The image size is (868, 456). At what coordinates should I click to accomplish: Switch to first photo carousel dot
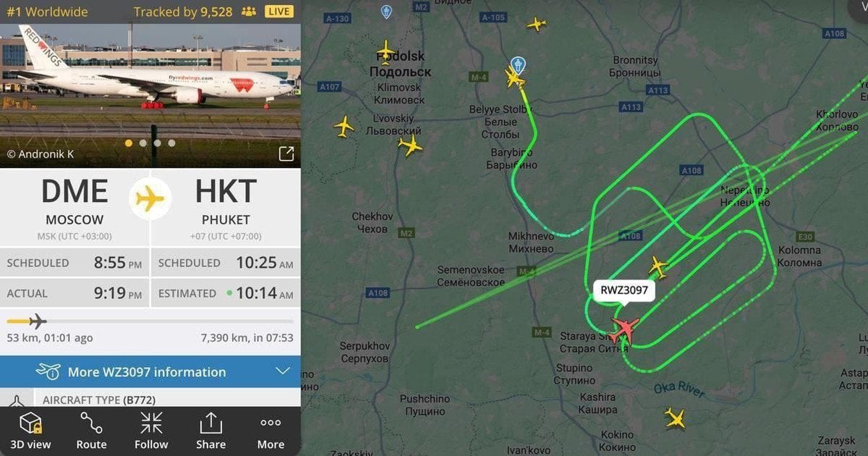point(129,143)
